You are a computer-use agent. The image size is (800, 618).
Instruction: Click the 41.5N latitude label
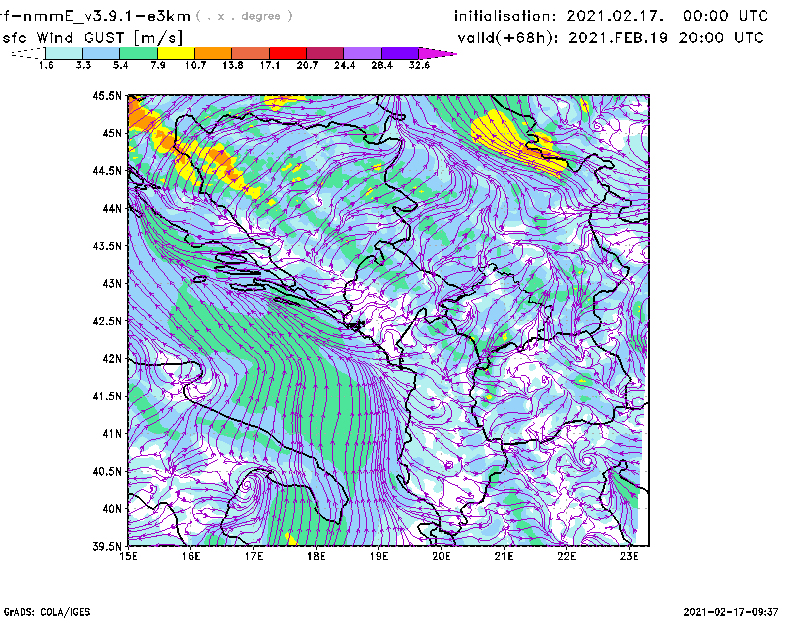tap(107, 396)
